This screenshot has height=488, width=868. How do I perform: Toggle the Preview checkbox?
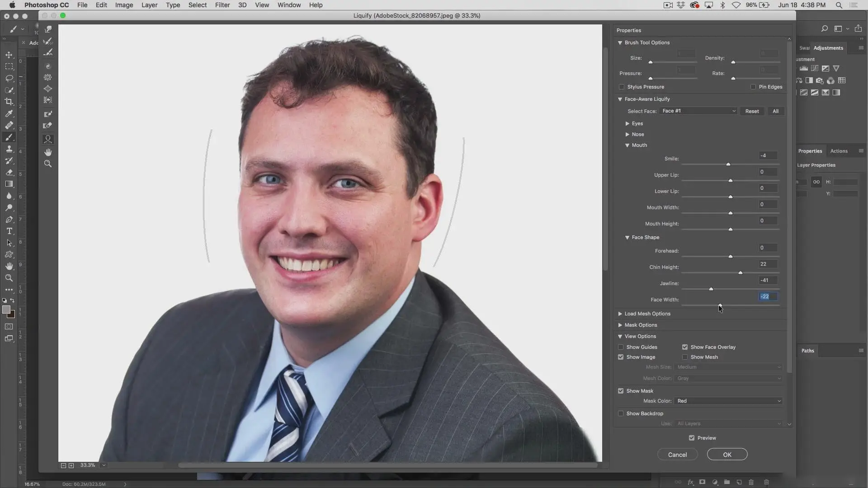point(692,438)
